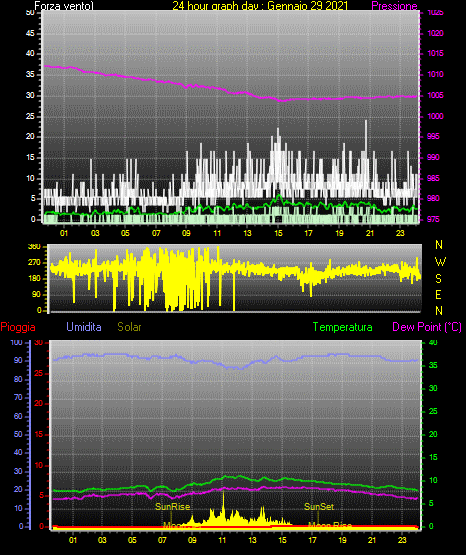Click pressure axis value '980'
This screenshot has height=555, width=466.
433,198
